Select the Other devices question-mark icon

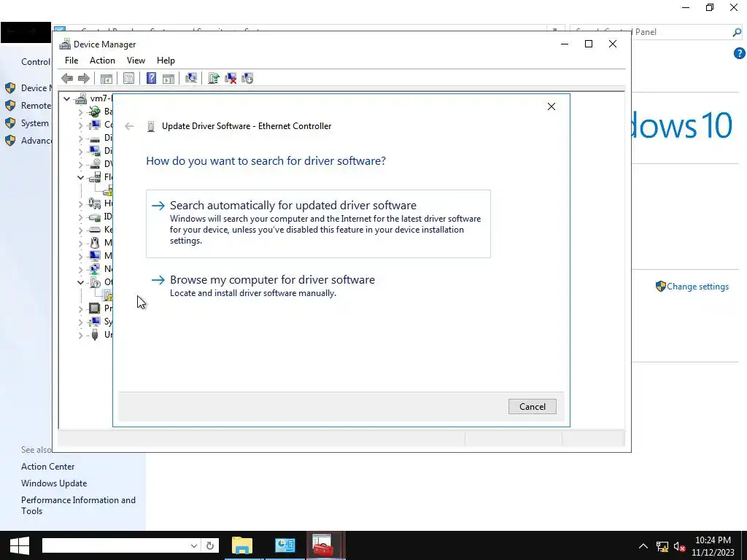[x=95, y=282]
